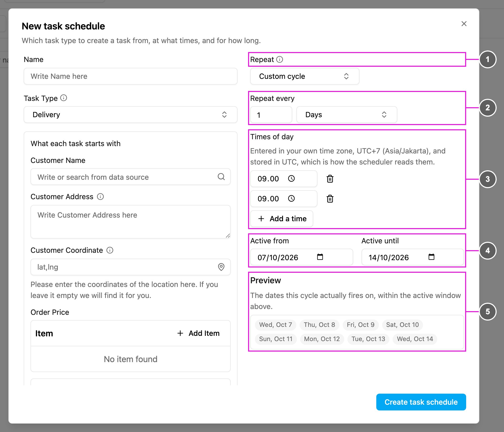
Task: Click info icon beside Customer Coordinate
Action: pos(110,250)
